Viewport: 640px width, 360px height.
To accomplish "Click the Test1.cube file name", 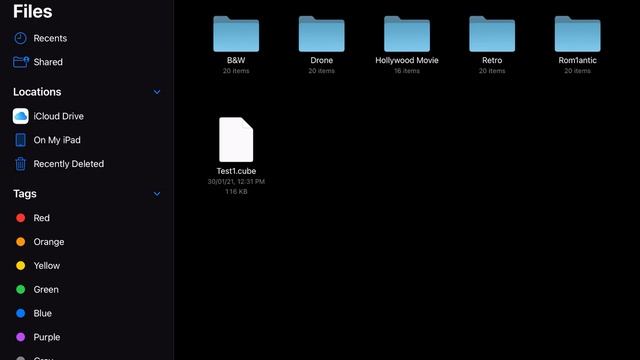I will 236,171.
